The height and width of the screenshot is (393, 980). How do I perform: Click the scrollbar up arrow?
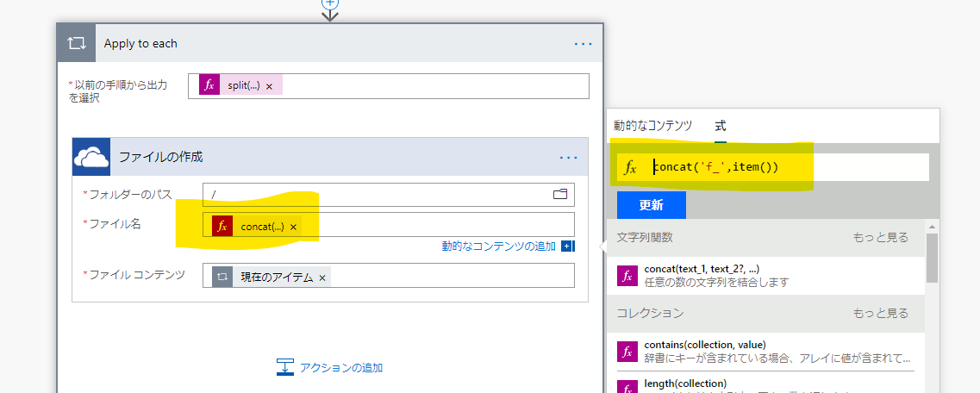[x=932, y=226]
